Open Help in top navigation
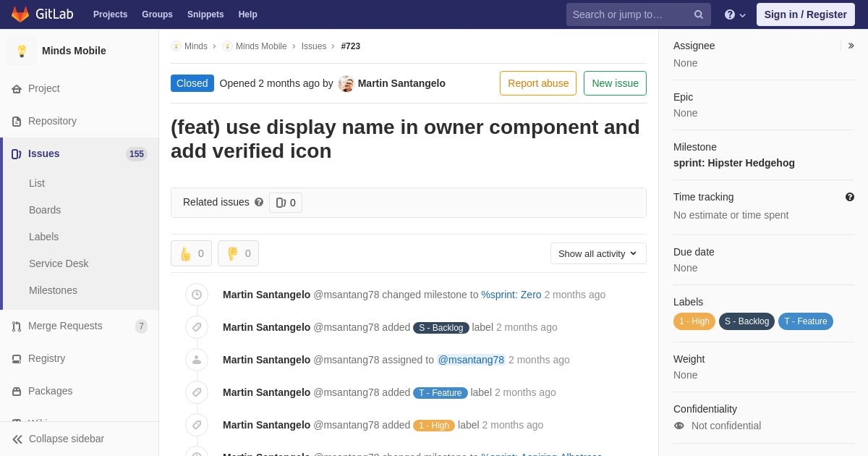Image resolution: width=868 pixels, height=456 pixels. pos(248,14)
